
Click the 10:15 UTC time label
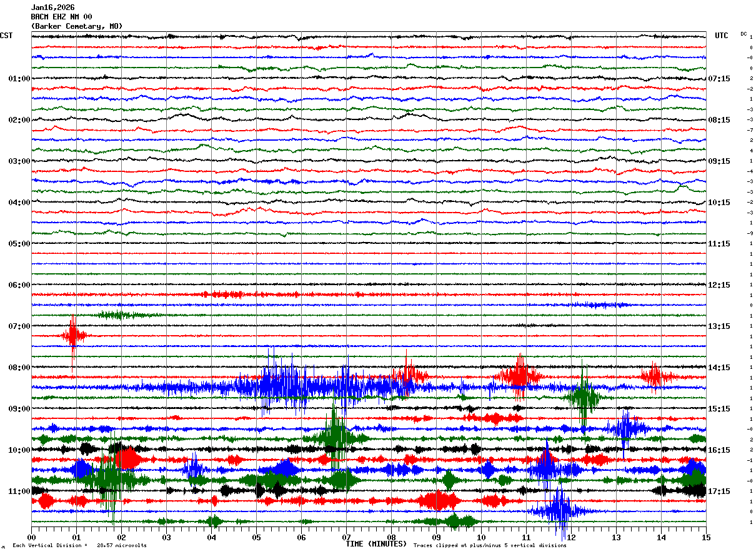pos(719,203)
